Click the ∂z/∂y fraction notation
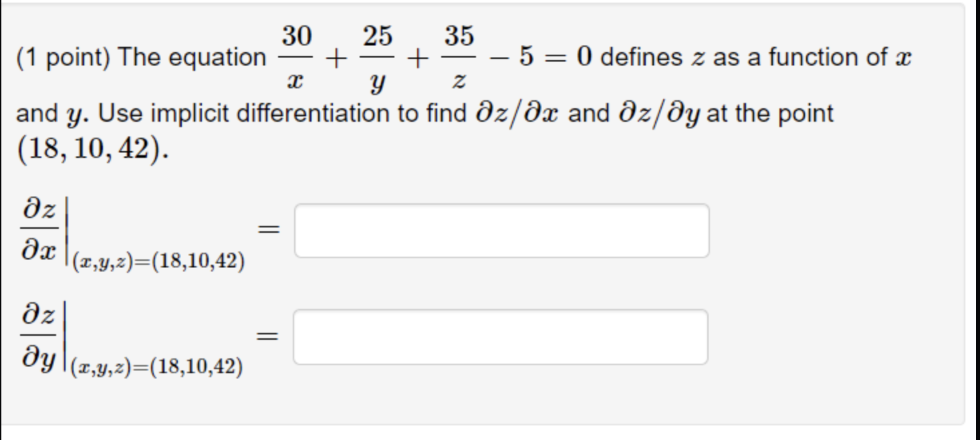This screenshot has height=440, width=980. 37,334
